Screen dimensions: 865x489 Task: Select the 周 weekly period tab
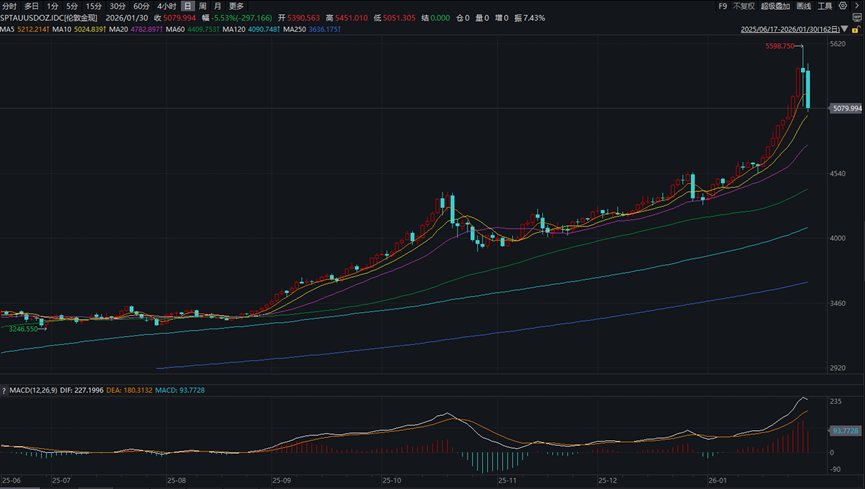click(202, 6)
